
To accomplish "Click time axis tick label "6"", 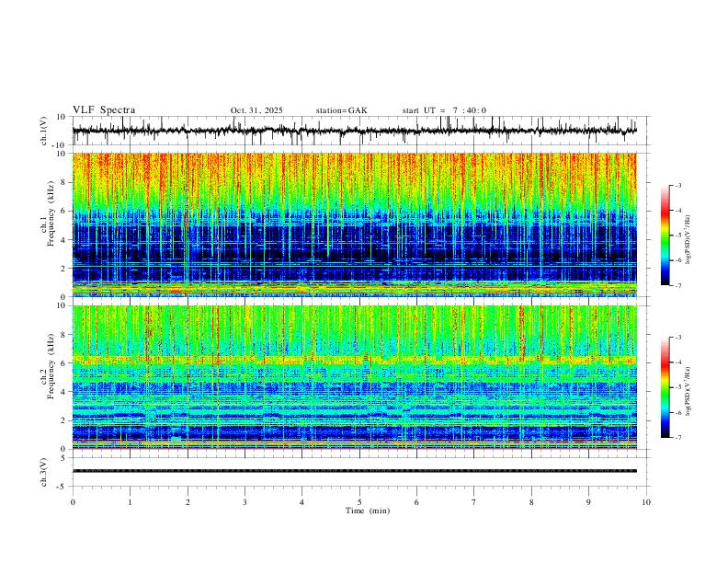I will click(416, 502).
